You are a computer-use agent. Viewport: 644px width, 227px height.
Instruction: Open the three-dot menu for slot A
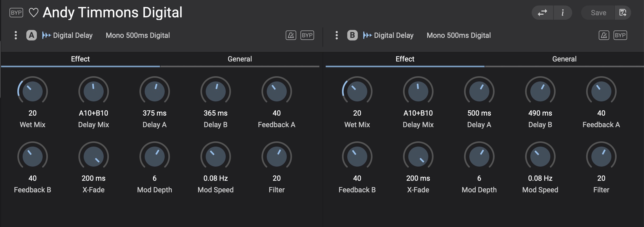[x=16, y=35]
